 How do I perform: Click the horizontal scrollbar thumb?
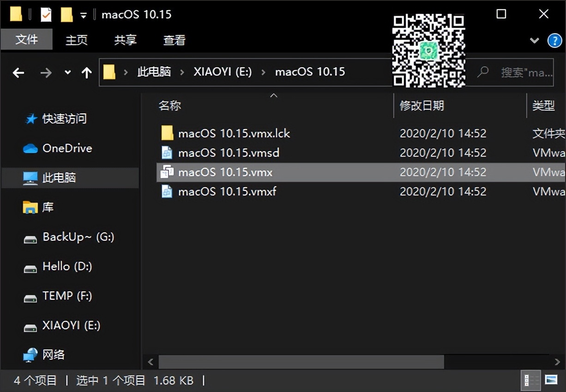pos(301,362)
